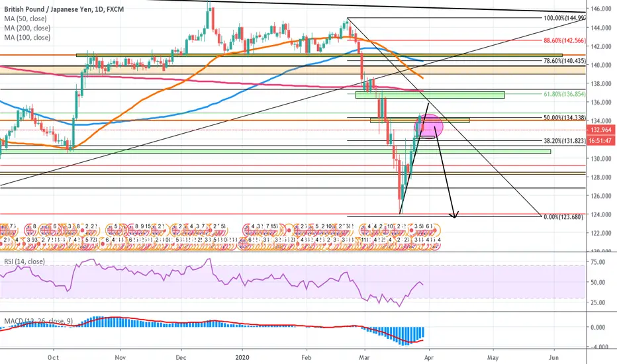Select the MA (50, close) indicator legend
This screenshot has height=364, width=617.
click(x=25, y=19)
